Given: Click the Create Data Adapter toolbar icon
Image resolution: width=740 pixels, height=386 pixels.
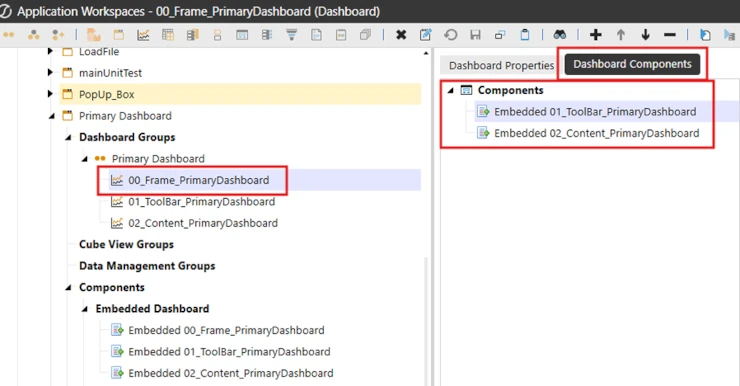Looking at the screenshot, I should pyautogui.click(x=267, y=35).
